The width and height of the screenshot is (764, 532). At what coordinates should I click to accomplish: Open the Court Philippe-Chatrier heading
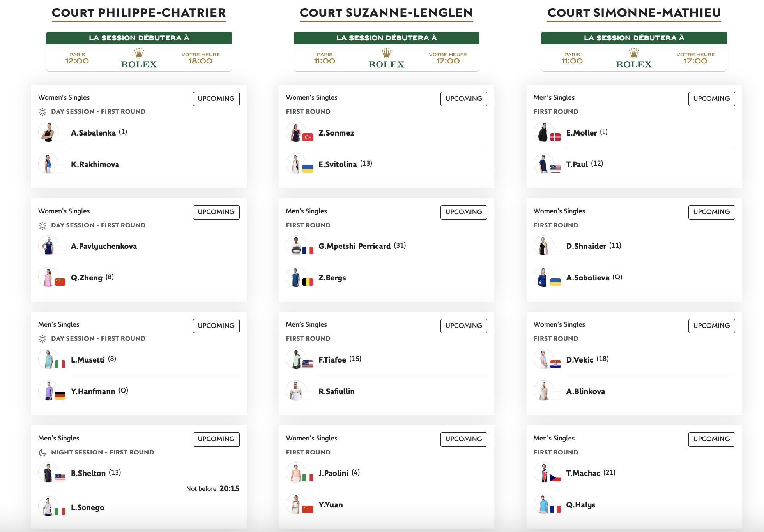click(x=139, y=13)
